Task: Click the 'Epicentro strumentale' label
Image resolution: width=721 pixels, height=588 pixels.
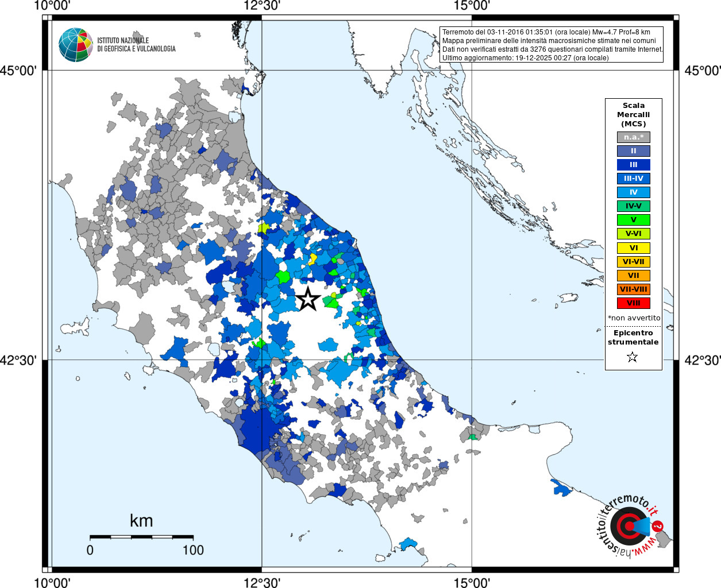Action: [x=633, y=338]
